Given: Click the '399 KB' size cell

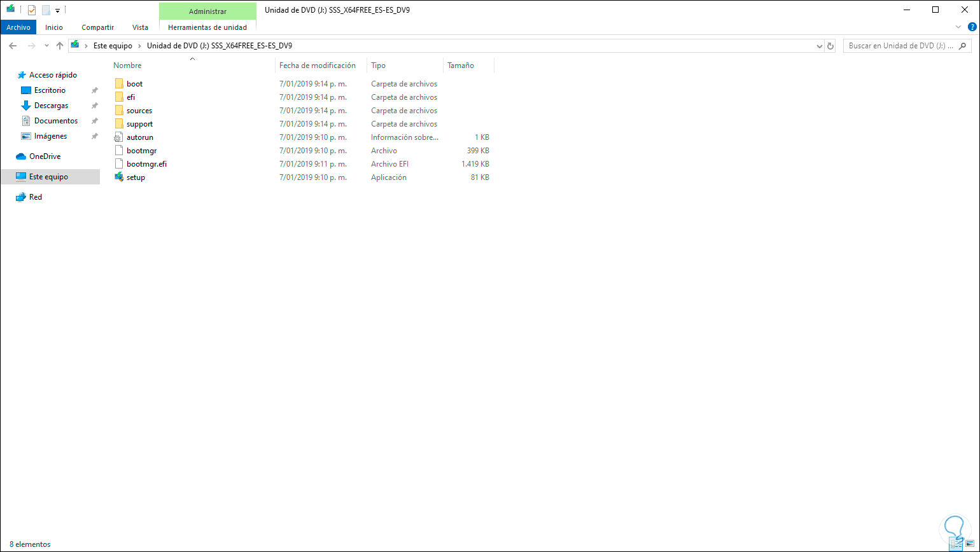Looking at the screenshot, I should pos(478,151).
